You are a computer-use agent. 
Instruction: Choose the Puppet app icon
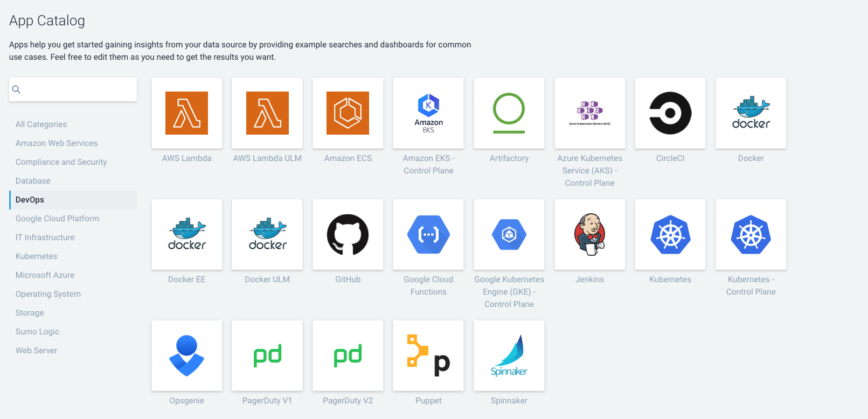[428, 355]
